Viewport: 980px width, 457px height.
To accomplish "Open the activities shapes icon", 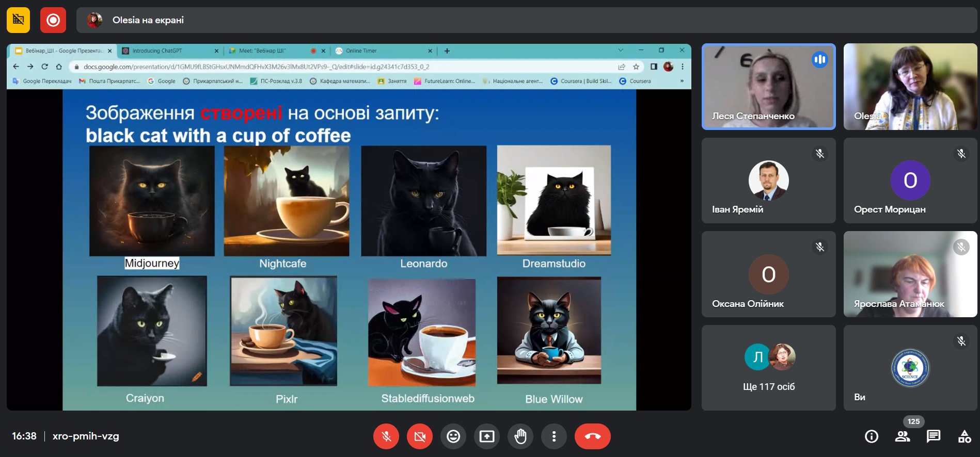I will click(964, 436).
